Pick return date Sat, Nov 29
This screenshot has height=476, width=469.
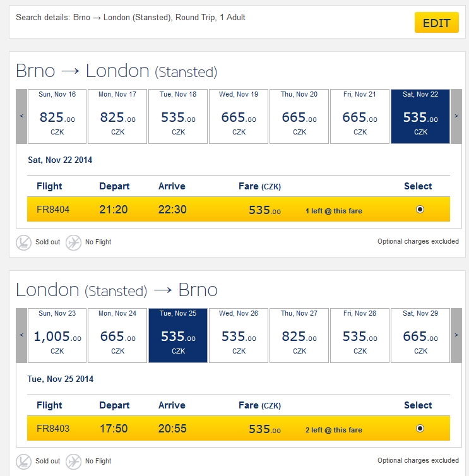[x=420, y=335]
